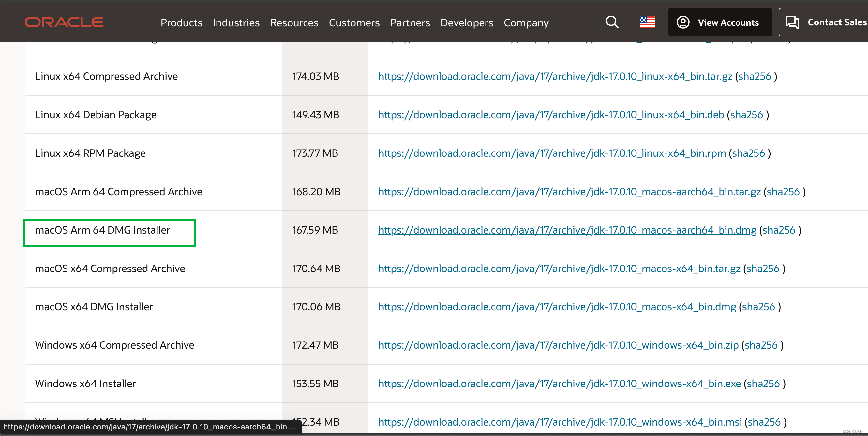Screen dimensions: 868x436
Task: Download the windows-x64_bin.exe installer
Action: coord(559,384)
